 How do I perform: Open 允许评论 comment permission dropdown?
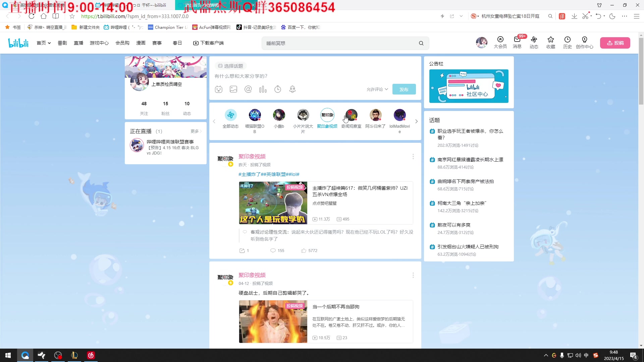coord(377,89)
